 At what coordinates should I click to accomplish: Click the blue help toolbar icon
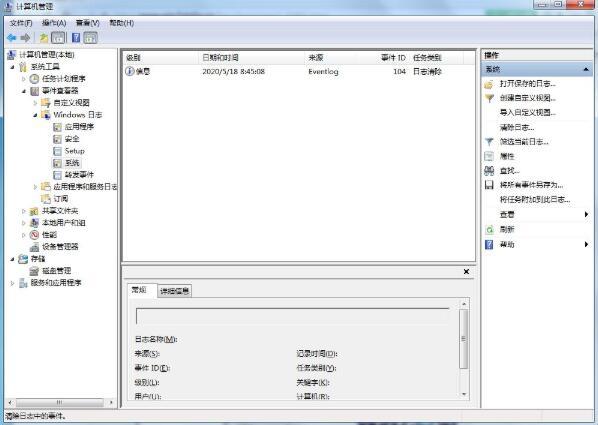[76, 38]
